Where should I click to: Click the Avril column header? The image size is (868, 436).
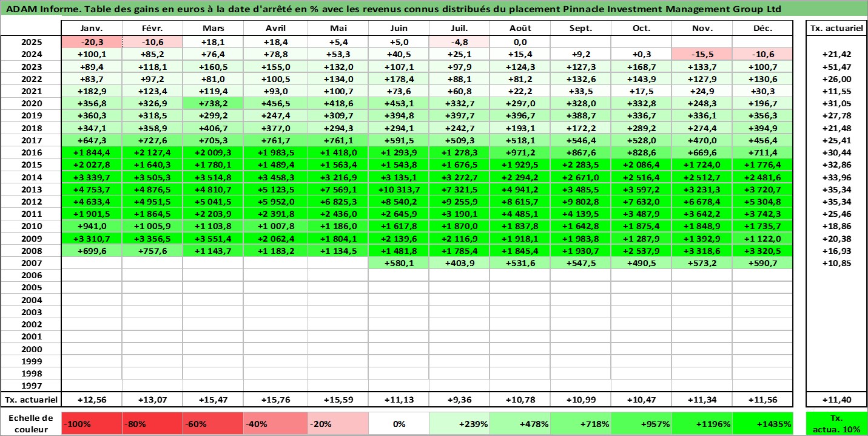[275, 29]
